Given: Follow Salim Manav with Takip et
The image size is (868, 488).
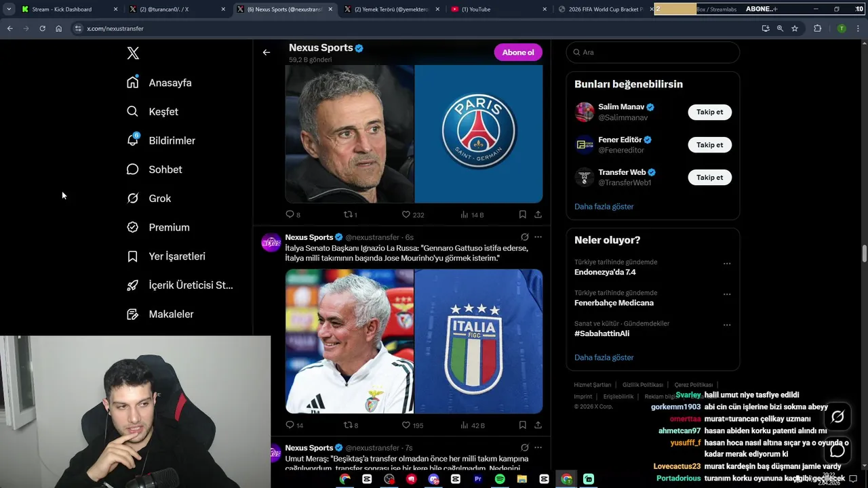Looking at the screenshot, I should pyautogui.click(x=709, y=112).
